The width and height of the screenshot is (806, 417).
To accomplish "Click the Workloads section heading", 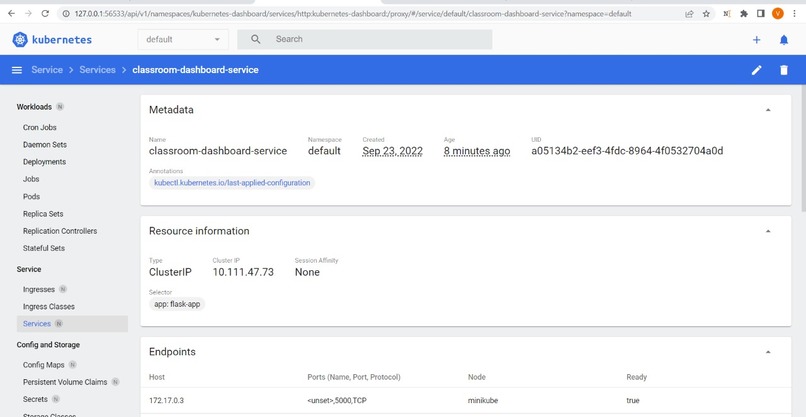I will [34, 107].
